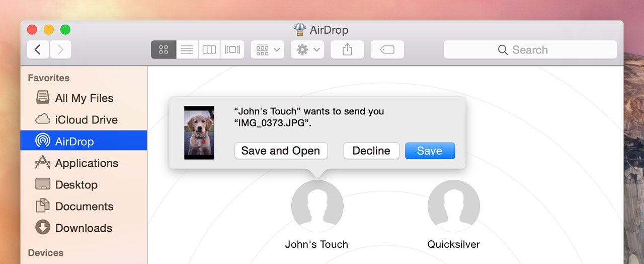The width and height of the screenshot is (644, 264).
Task: Open Downloads folder in sidebar
Action: [x=84, y=228]
